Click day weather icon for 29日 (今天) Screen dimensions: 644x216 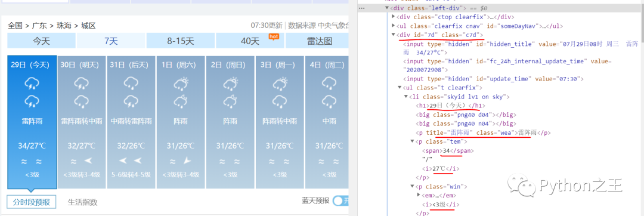point(32,84)
